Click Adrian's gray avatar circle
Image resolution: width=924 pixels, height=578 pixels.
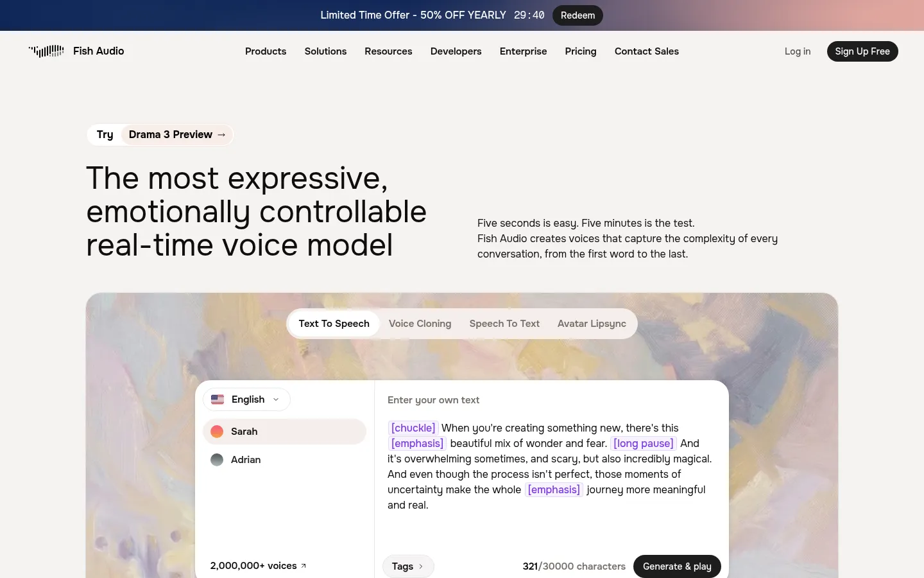[x=217, y=460]
